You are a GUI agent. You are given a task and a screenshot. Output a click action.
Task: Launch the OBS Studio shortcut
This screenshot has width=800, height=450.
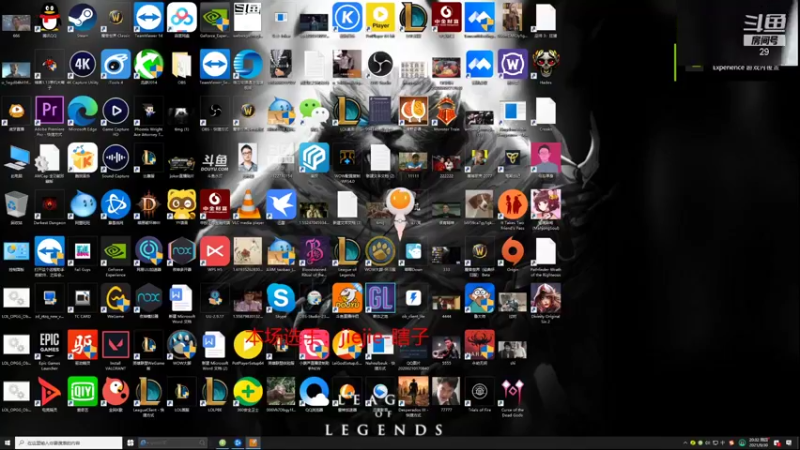pos(380,64)
